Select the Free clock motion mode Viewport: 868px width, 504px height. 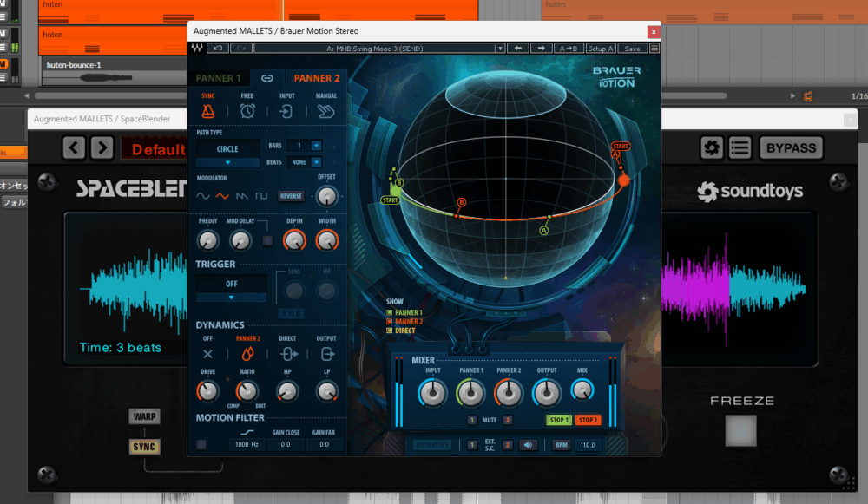coord(247,111)
